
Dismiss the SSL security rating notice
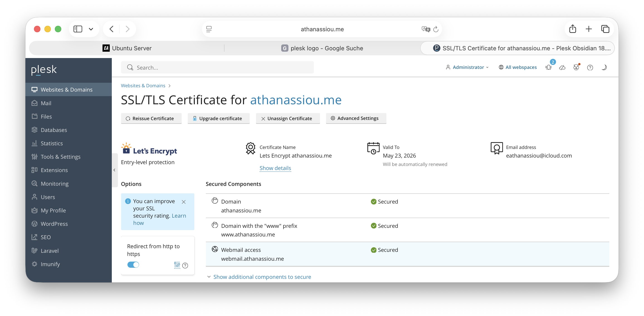184,202
